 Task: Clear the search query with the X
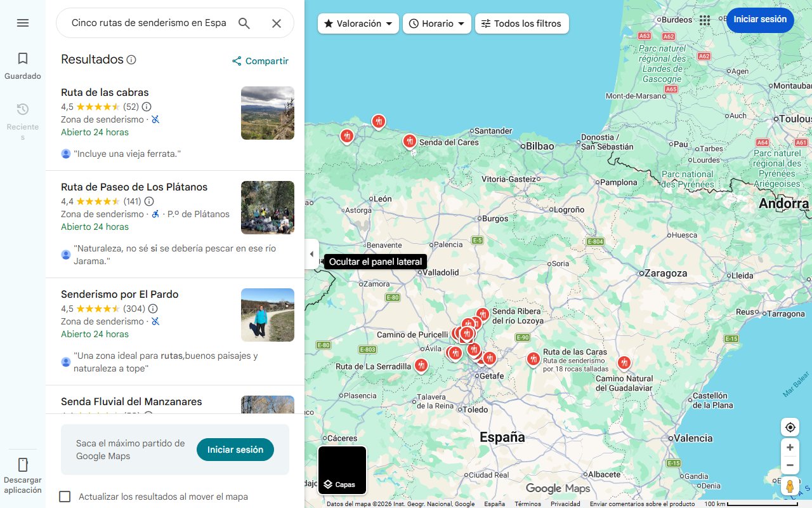click(277, 23)
